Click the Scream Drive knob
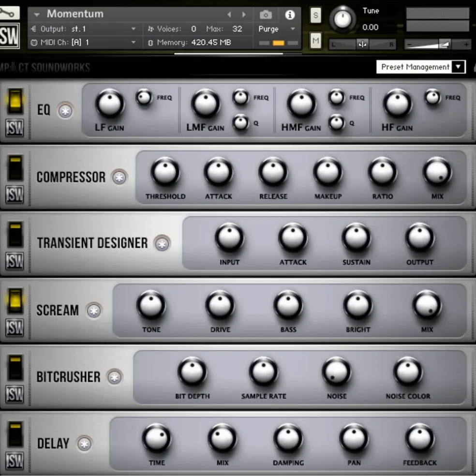 point(220,305)
